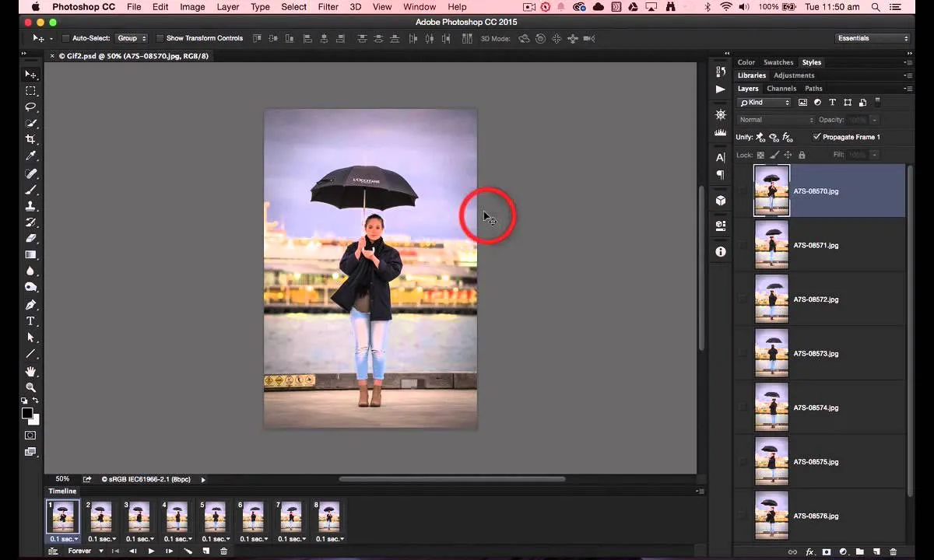This screenshot has width=934, height=560.
Task: Open the Add Layer Style menu
Action: pos(809,552)
